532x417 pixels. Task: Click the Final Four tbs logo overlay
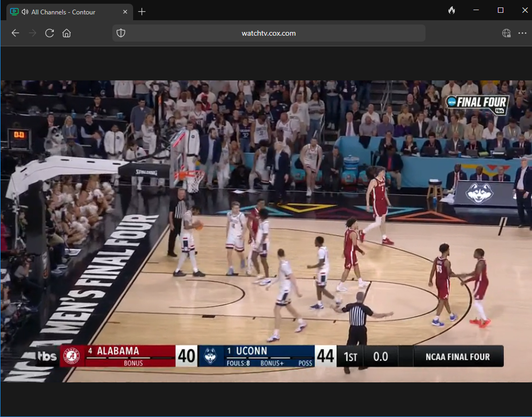tap(478, 104)
